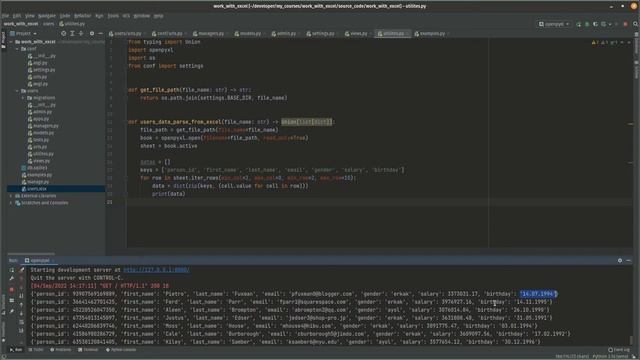
Task: Open the Run menu in menu bar
Action: 99,16
